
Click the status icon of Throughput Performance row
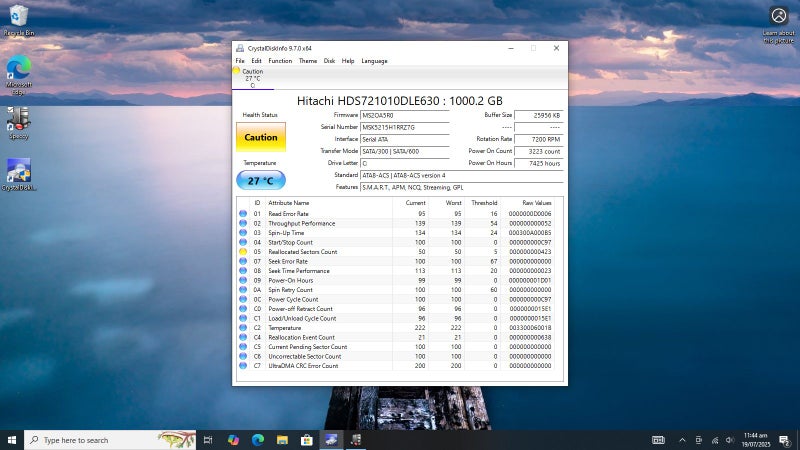[243, 223]
